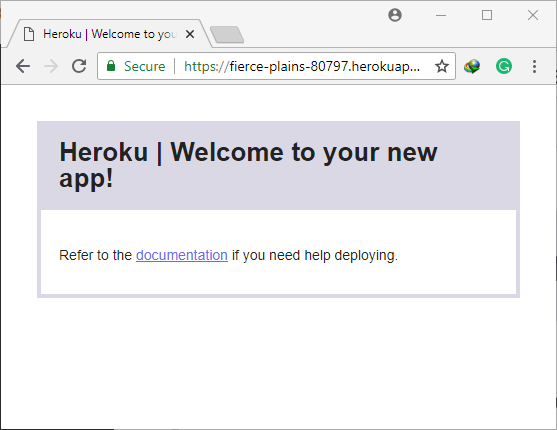Minimize the Chrome window
The image size is (557, 430).
pos(441,15)
